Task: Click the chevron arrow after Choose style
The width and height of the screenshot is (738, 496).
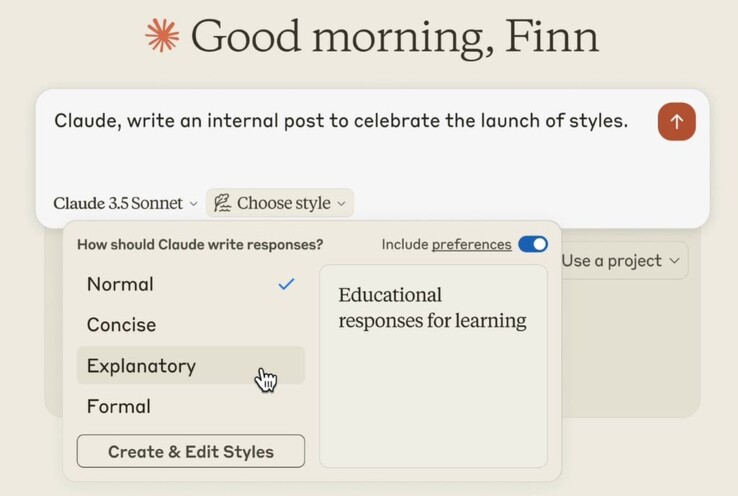Action: click(341, 204)
